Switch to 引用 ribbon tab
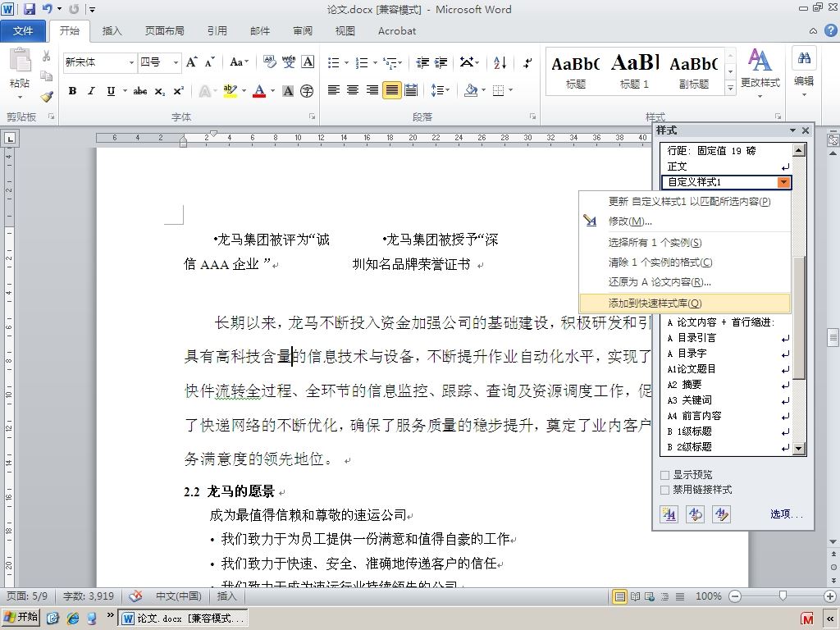The image size is (840, 630). point(217,31)
